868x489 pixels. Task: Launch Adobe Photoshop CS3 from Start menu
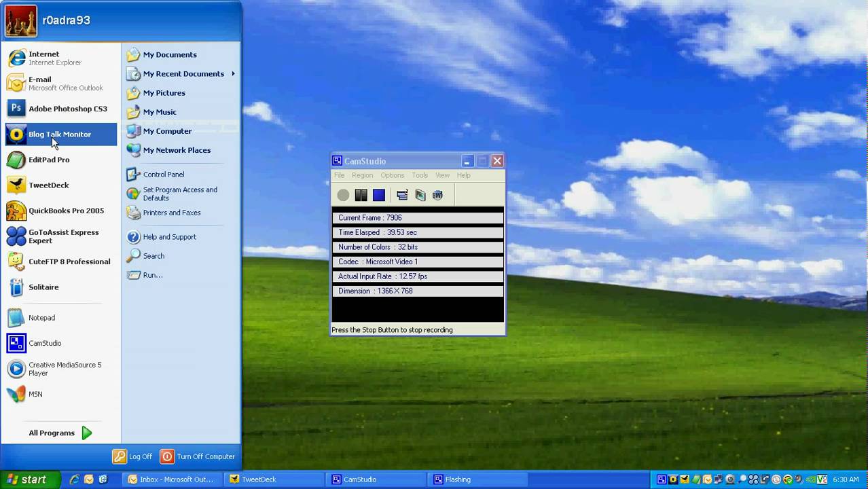pos(60,109)
